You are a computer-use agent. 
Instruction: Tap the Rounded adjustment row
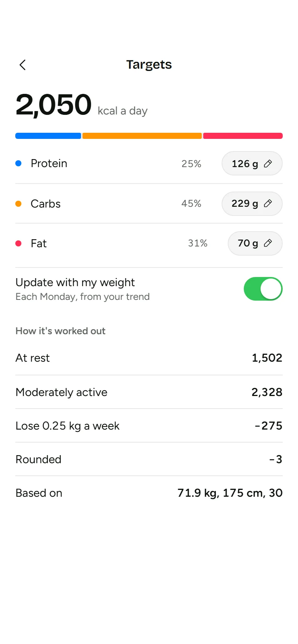(x=149, y=459)
